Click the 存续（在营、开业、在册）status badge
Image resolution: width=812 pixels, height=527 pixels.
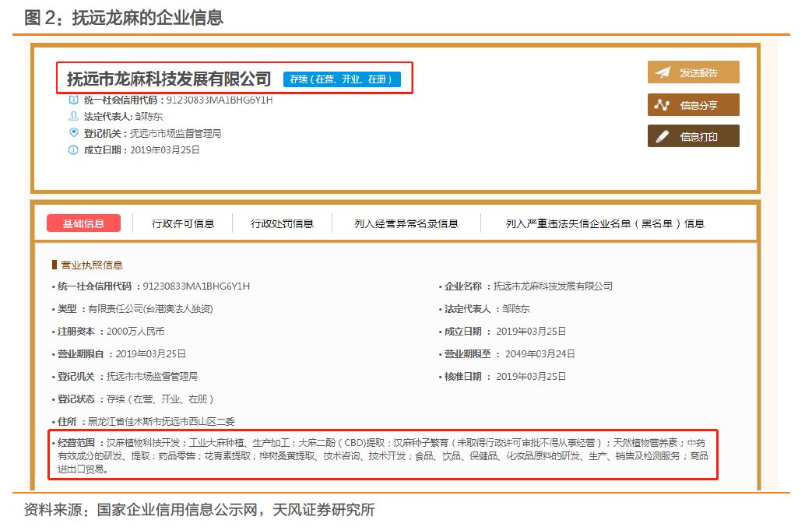(x=342, y=79)
